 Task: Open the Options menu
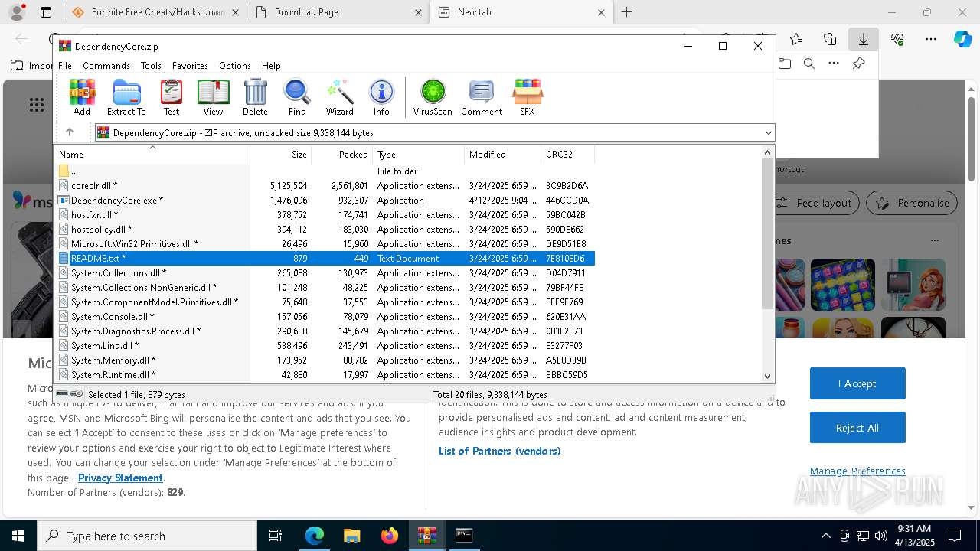234,66
